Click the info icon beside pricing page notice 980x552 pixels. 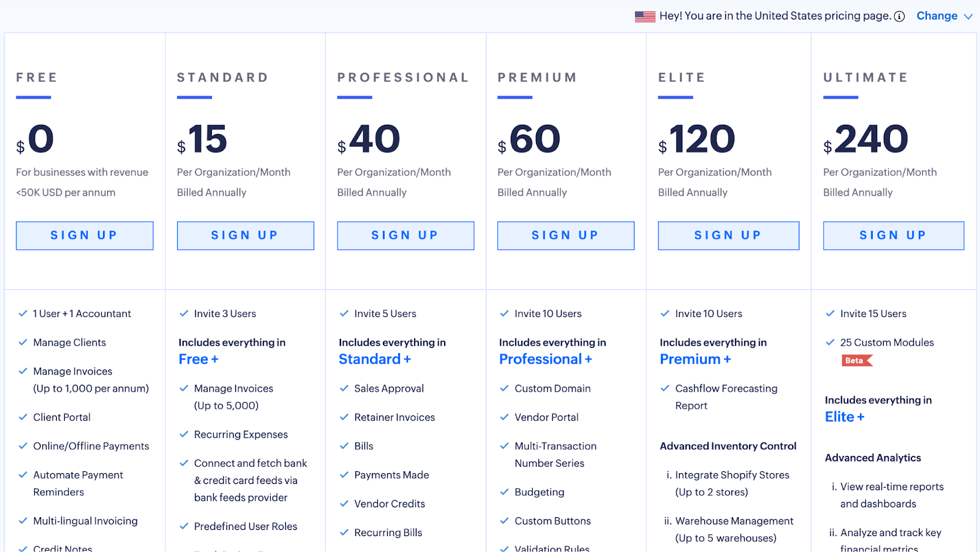pyautogui.click(x=899, y=17)
